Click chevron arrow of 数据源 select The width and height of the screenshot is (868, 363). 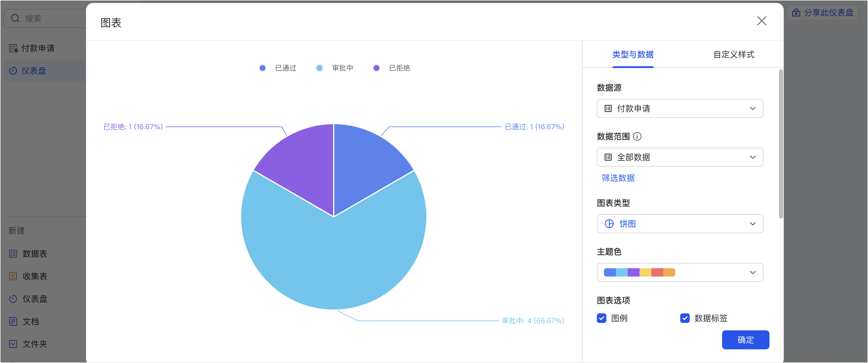(752, 109)
